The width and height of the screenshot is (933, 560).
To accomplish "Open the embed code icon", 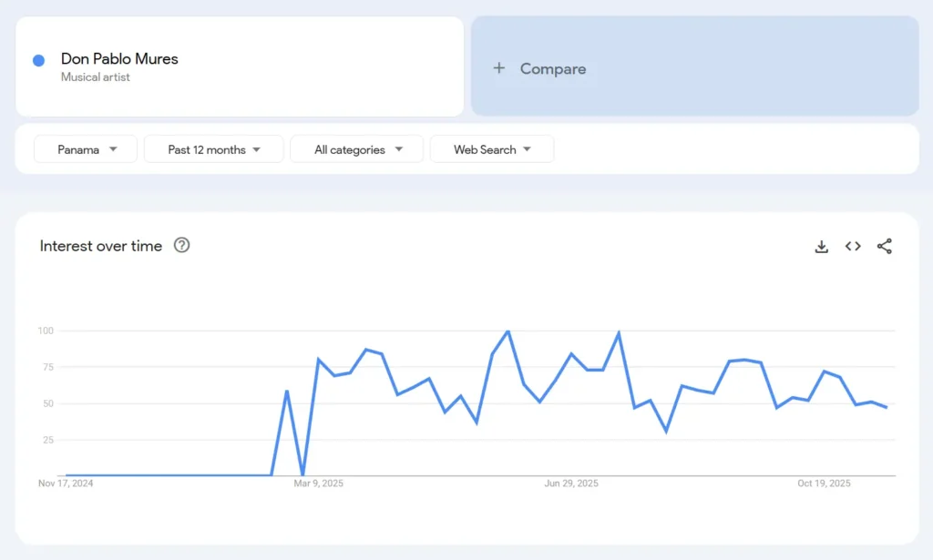I will (853, 246).
